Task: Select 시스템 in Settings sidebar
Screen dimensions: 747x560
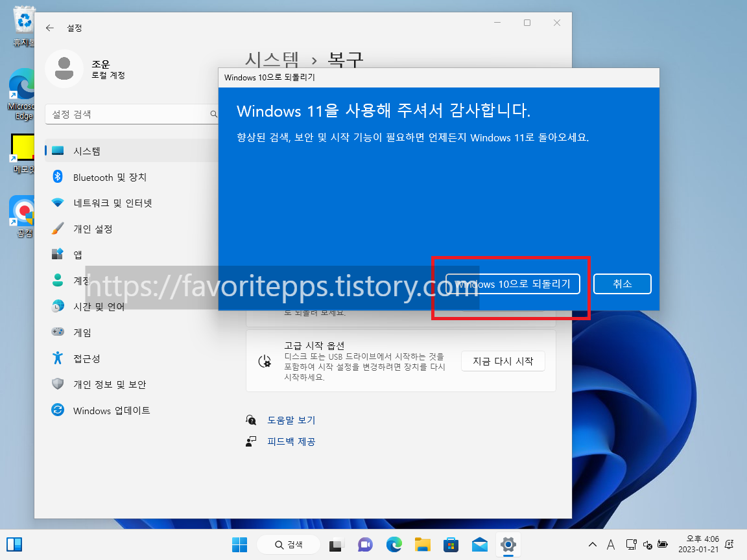Action: 132,151
